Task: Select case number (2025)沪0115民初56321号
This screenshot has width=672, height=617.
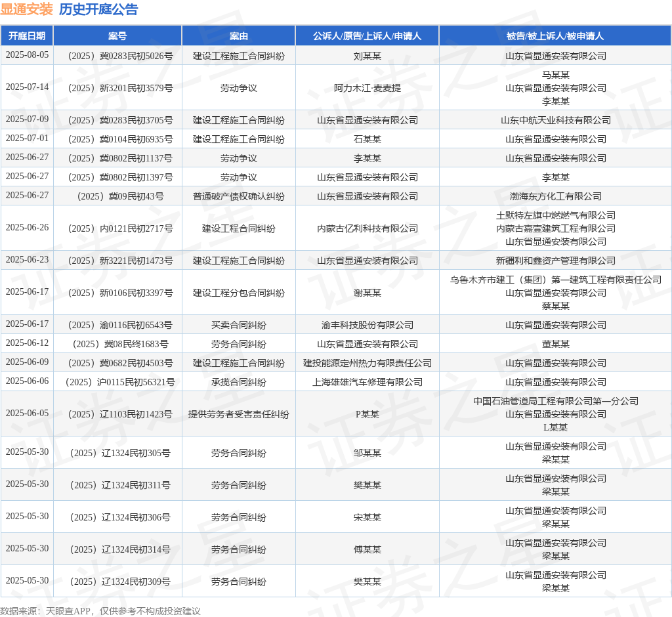Action: click(118, 382)
